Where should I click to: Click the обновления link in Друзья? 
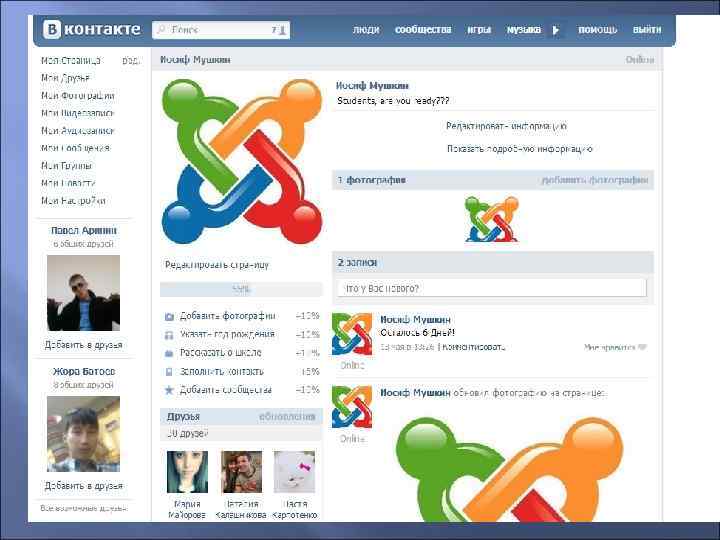point(287,416)
